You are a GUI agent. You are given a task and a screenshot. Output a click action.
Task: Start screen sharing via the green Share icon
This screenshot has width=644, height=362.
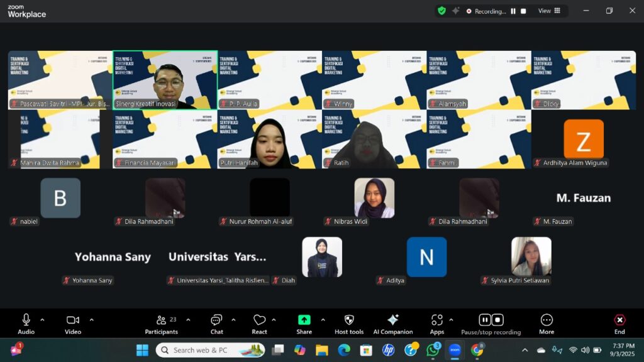tap(304, 321)
